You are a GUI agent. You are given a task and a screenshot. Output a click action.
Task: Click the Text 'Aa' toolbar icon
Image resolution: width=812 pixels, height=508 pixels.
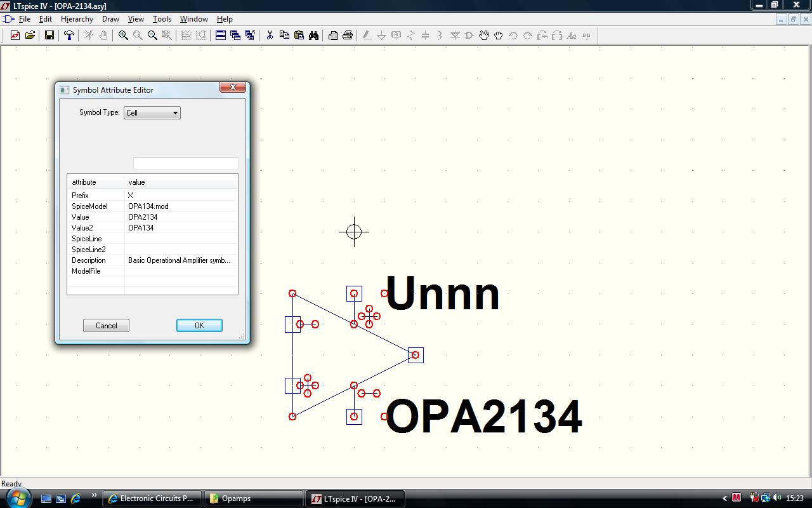pyautogui.click(x=572, y=36)
